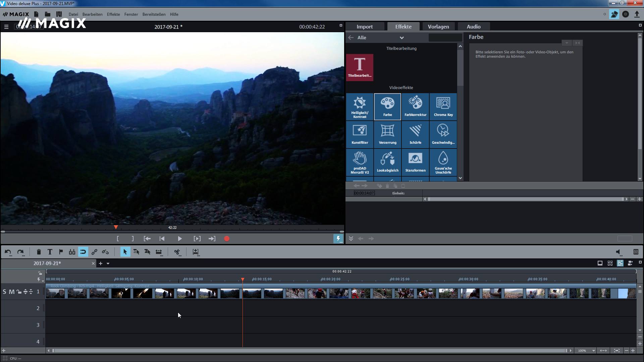Select the single object mouse mode
Screen dimensions: 644x362
125,252
